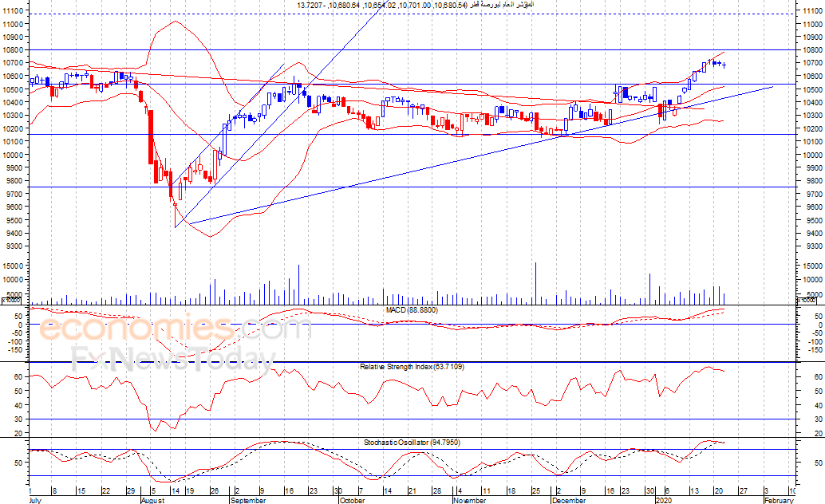Select the July month label on time axis
Viewport: 825px width, 504px height.
click(x=36, y=500)
